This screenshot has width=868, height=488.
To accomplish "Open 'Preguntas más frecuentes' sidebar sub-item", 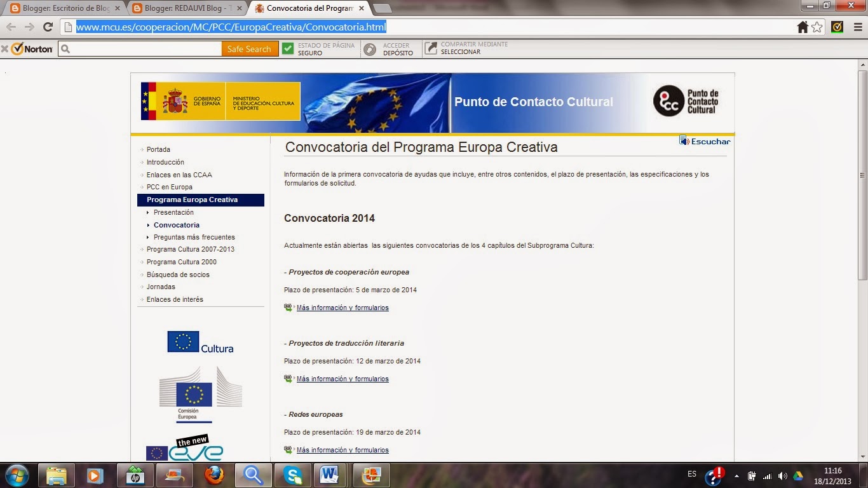I will click(x=194, y=237).
